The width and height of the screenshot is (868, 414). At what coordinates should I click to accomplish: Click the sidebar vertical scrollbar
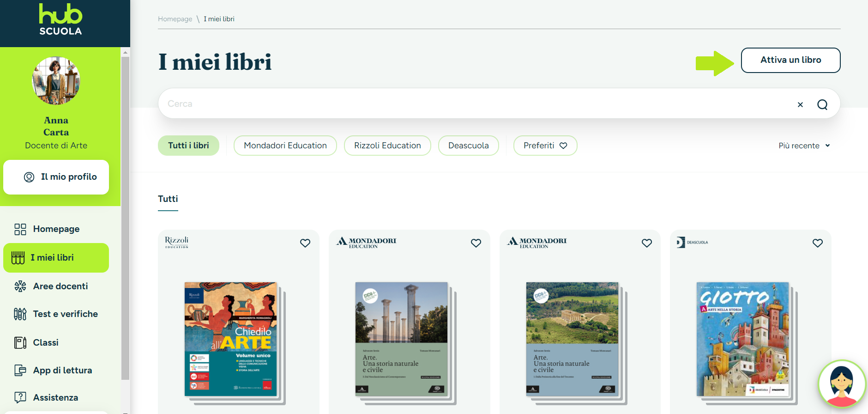[125, 218]
